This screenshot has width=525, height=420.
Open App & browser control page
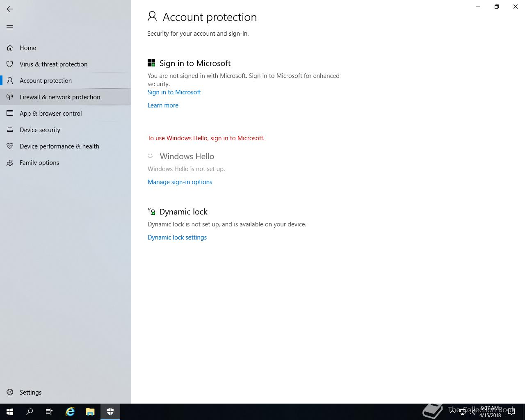(x=66, y=114)
